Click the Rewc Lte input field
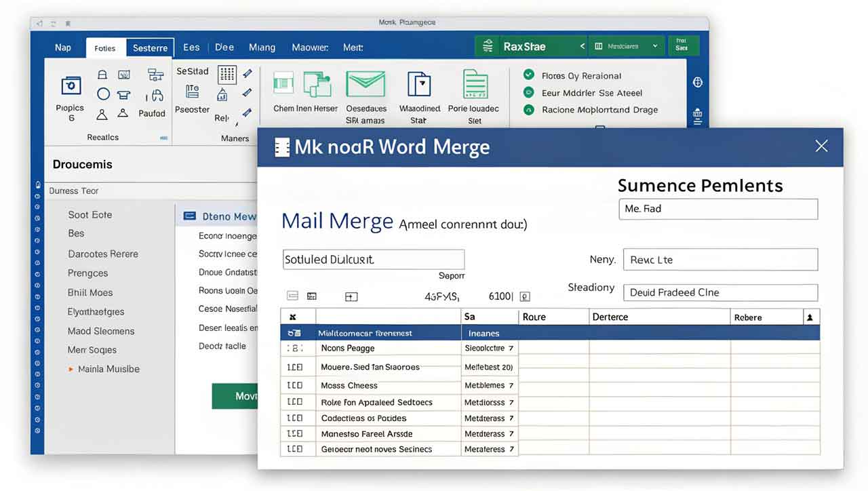Image resolution: width=868 pixels, height=491 pixels. 720,260
